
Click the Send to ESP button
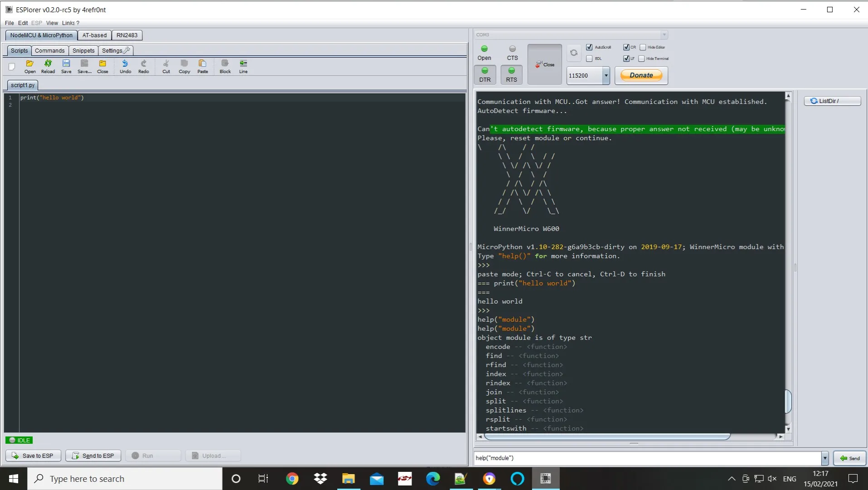coord(93,456)
